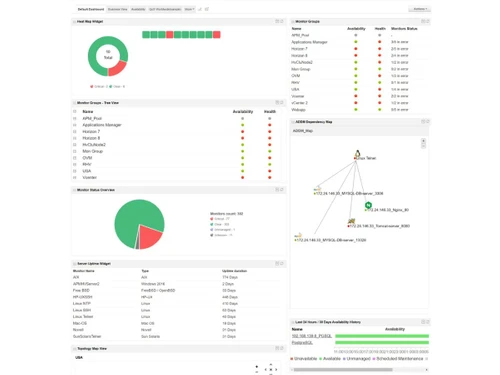Expand Applications Manager row in Tree View
This screenshot has width=500, height=375.
75,125
